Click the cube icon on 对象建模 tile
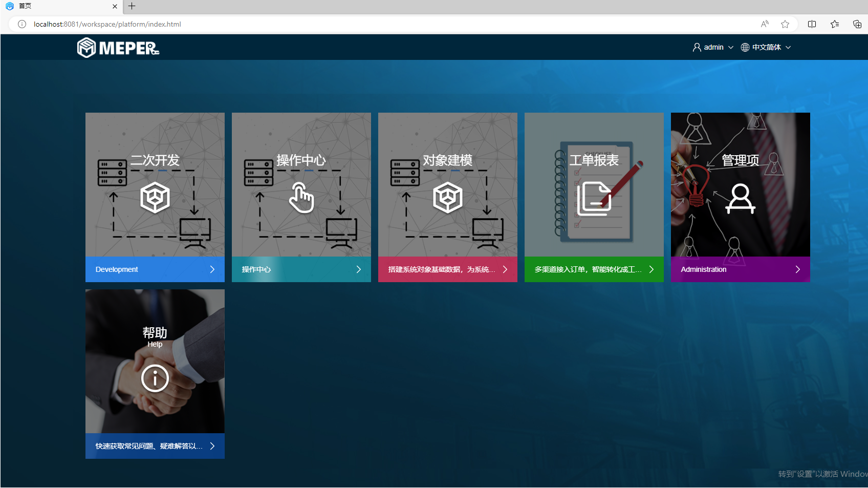868x488 pixels. [448, 198]
